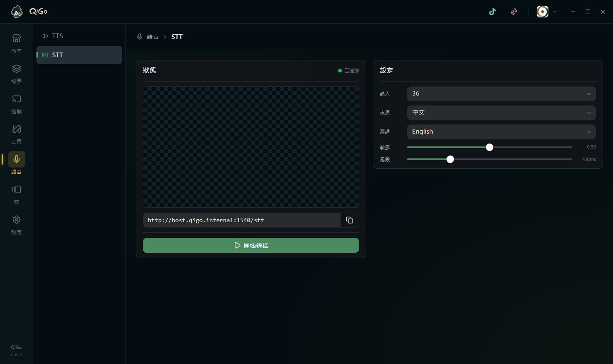The image size is (613, 364).
Task: Click the 輸入 field label
Action: coord(385,94)
